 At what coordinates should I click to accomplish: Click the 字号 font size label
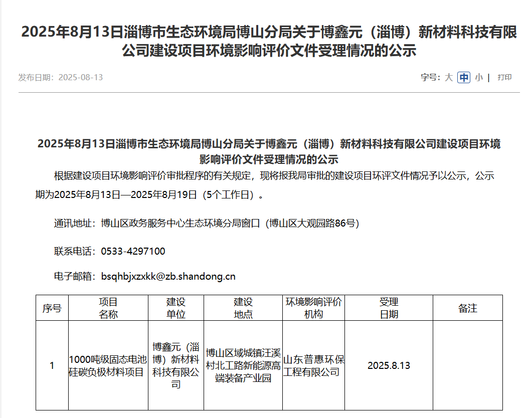[430, 78]
